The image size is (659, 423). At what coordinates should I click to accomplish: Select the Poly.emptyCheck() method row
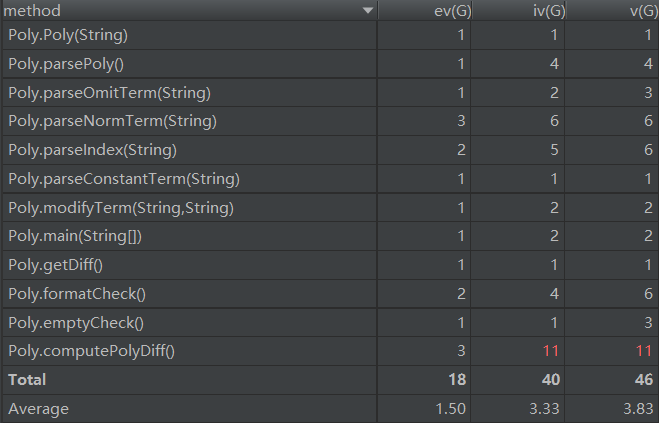click(76, 323)
